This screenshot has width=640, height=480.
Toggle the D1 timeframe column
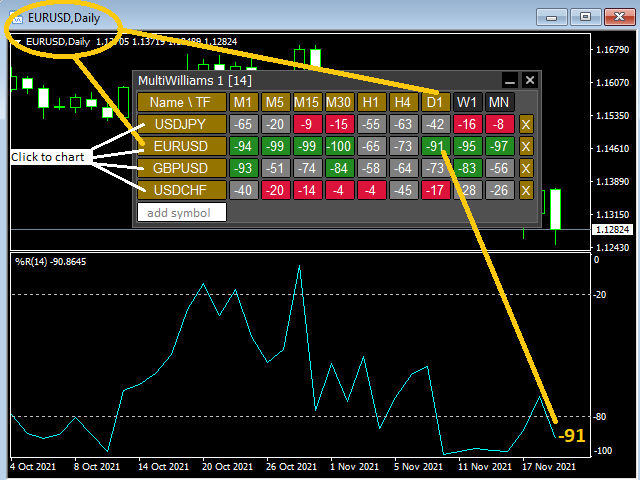[x=435, y=102]
